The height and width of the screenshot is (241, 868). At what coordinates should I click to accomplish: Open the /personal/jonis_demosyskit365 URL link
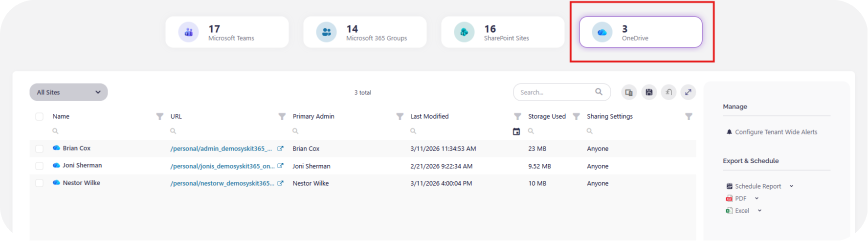(223, 166)
